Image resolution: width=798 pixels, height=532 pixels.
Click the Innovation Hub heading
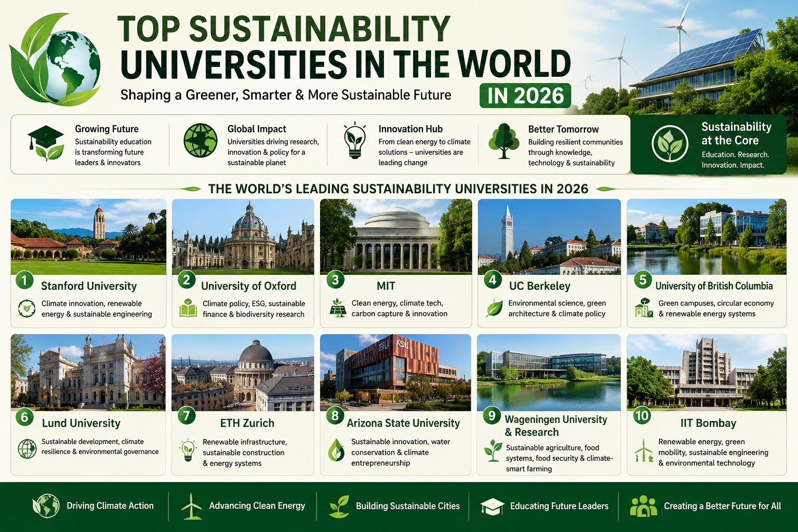[410, 129]
